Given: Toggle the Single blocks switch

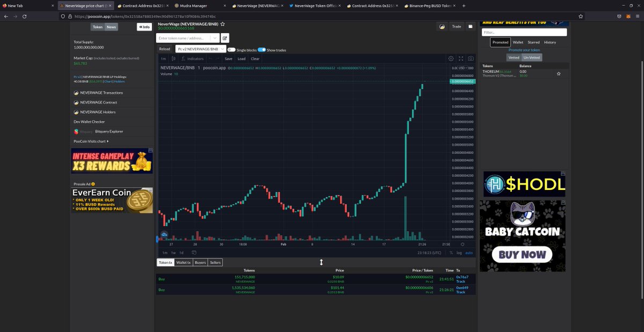Looking at the screenshot, I should (x=231, y=49).
